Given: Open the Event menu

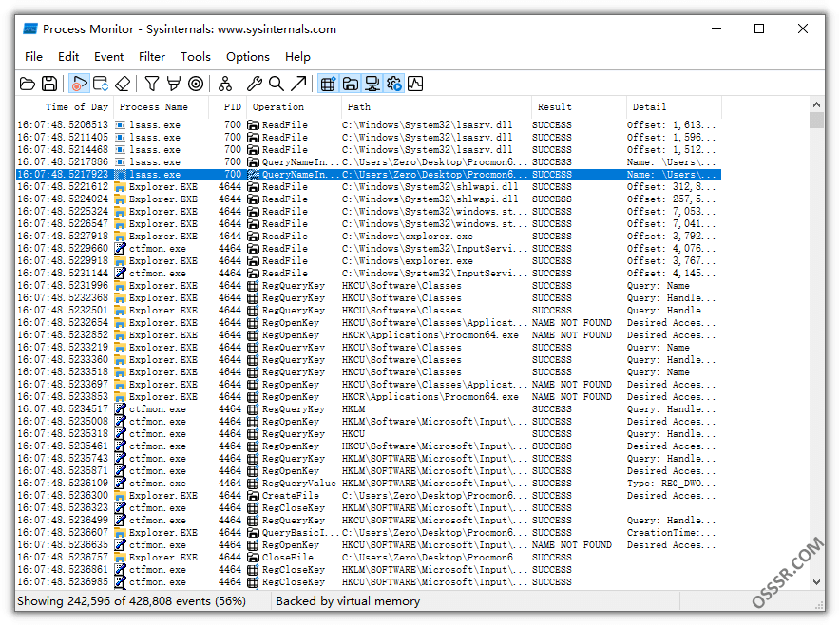Looking at the screenshot, I should [108, 57].
